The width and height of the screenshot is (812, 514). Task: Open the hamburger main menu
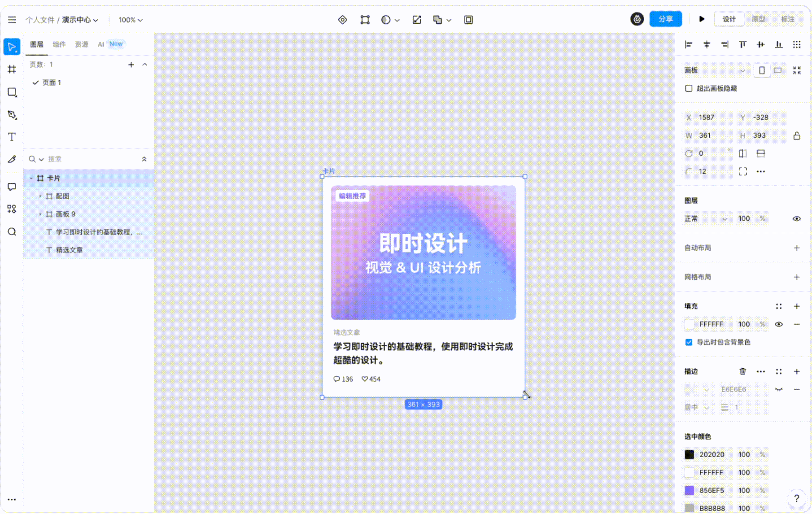coord(12,20)
